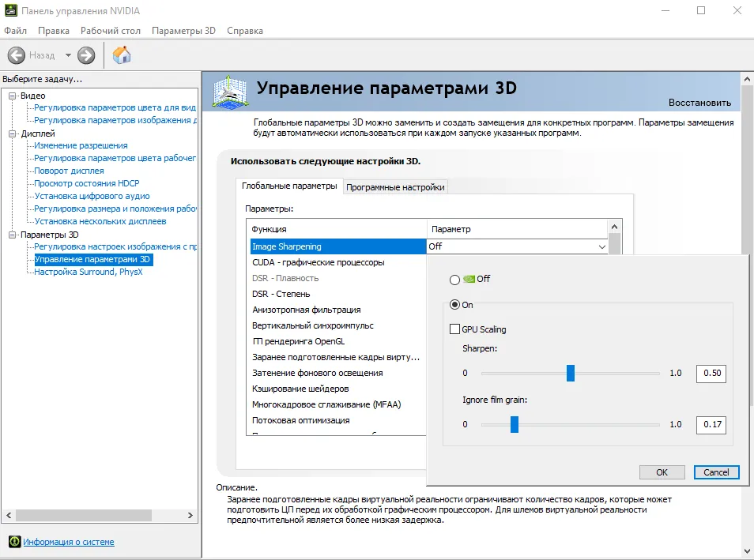Click the Функция column header
This screenshot has width=754, height=560.
point(337,229)
